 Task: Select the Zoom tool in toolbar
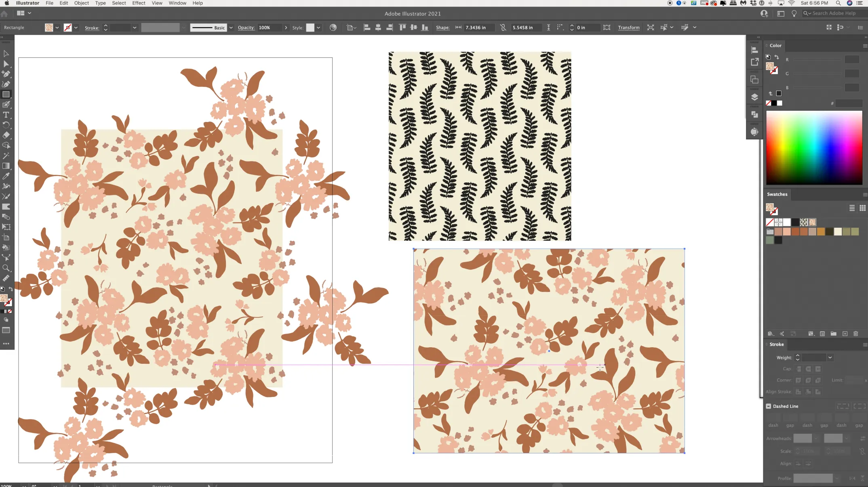coord(6,268)
